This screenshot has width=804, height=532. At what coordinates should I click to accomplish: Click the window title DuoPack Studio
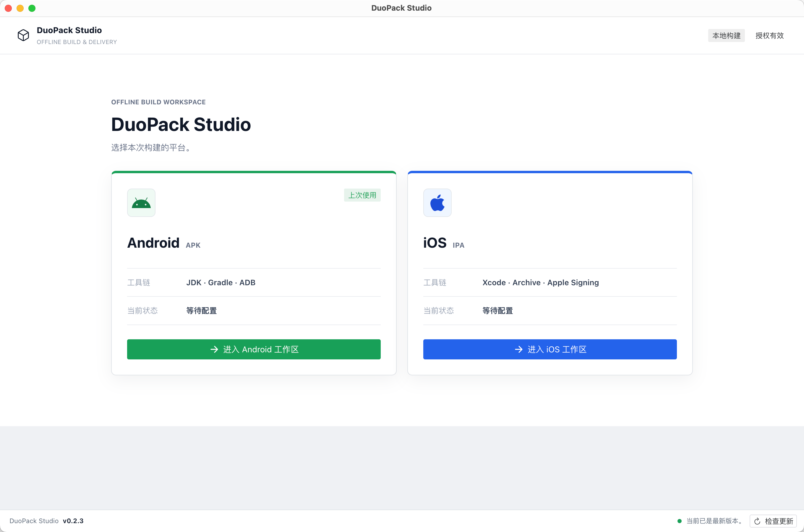click(x=401, y=8)
